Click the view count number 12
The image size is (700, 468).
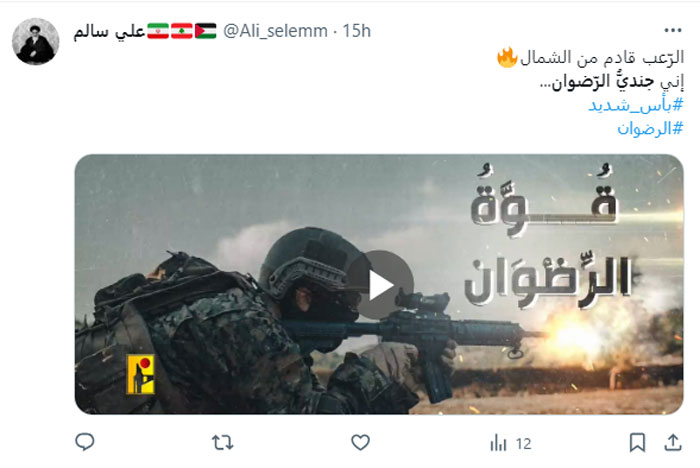click(524, 443)
